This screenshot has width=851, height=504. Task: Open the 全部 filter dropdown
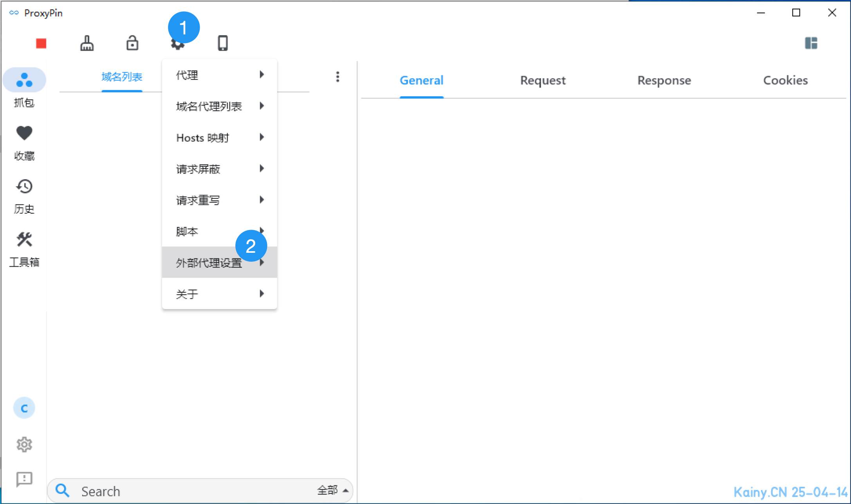333,490
